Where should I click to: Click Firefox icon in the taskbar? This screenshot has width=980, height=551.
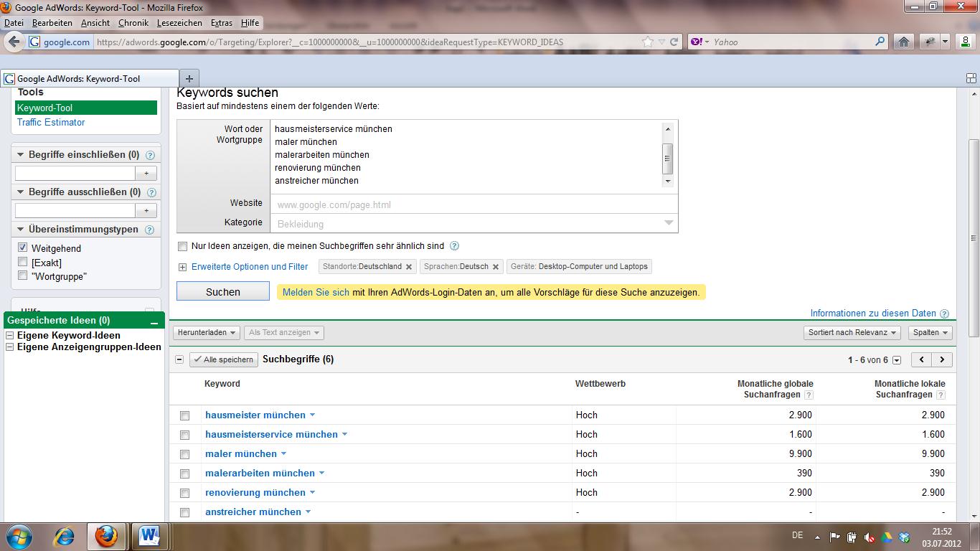(106, 536)
